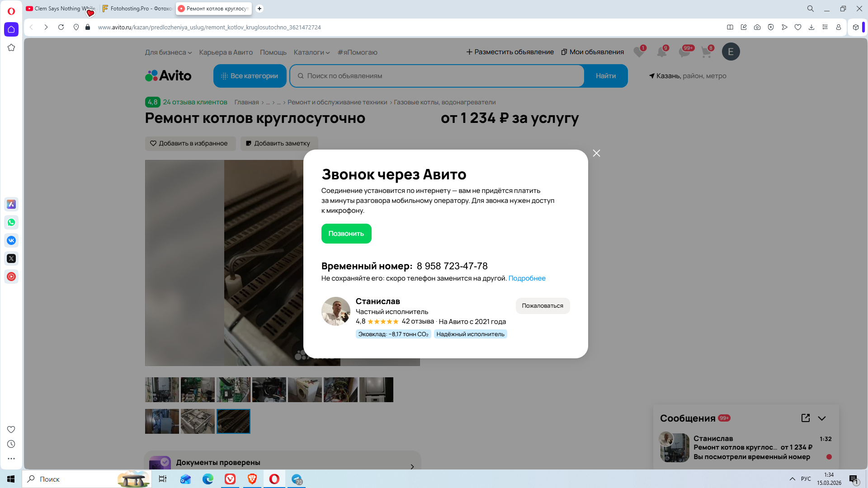Launch Brave browser from taskbar
The width and height of the screenshot is (868, 488).
tap(252, 479)
